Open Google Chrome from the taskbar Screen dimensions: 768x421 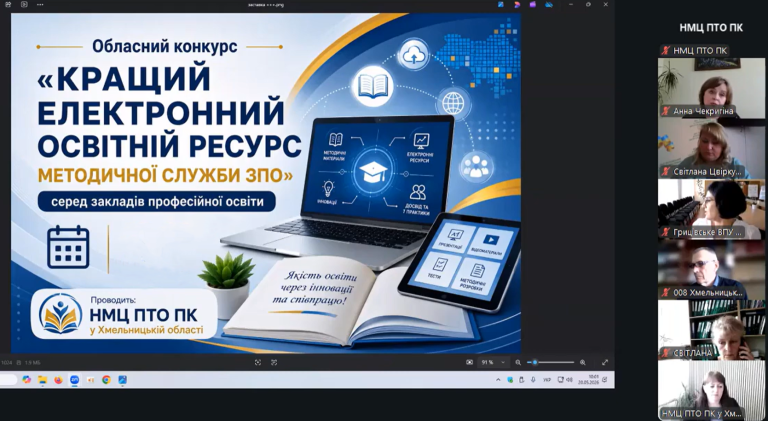pyautogui.click(x=106, y=379)
